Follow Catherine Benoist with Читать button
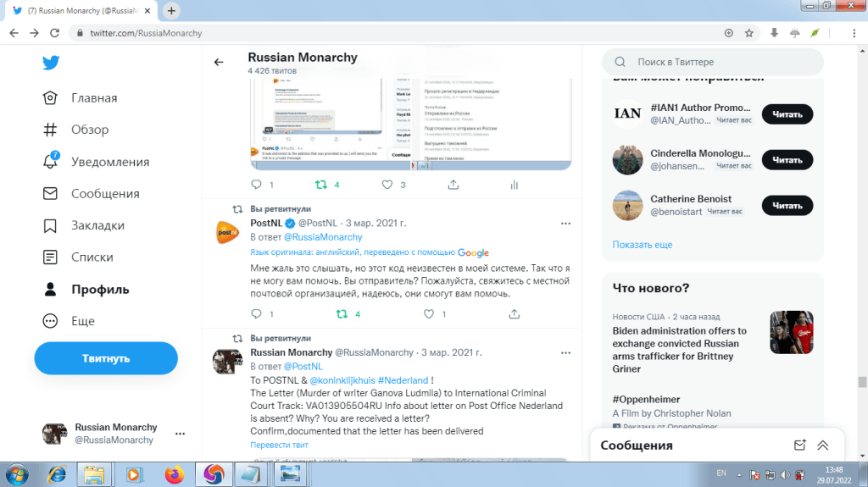The height and width of the screenshot is (487, 868). coord(787,205)
